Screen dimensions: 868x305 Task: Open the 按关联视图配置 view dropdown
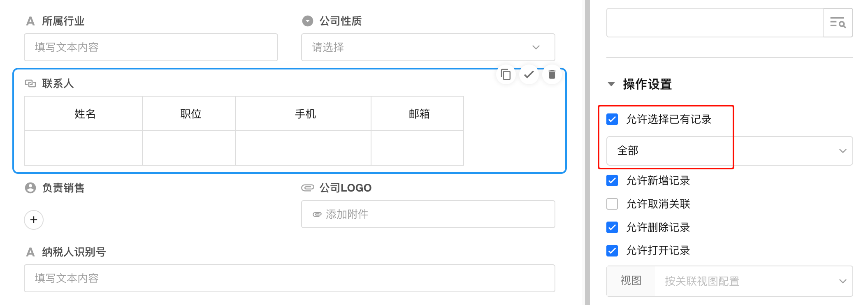click(x=753, y=281)
